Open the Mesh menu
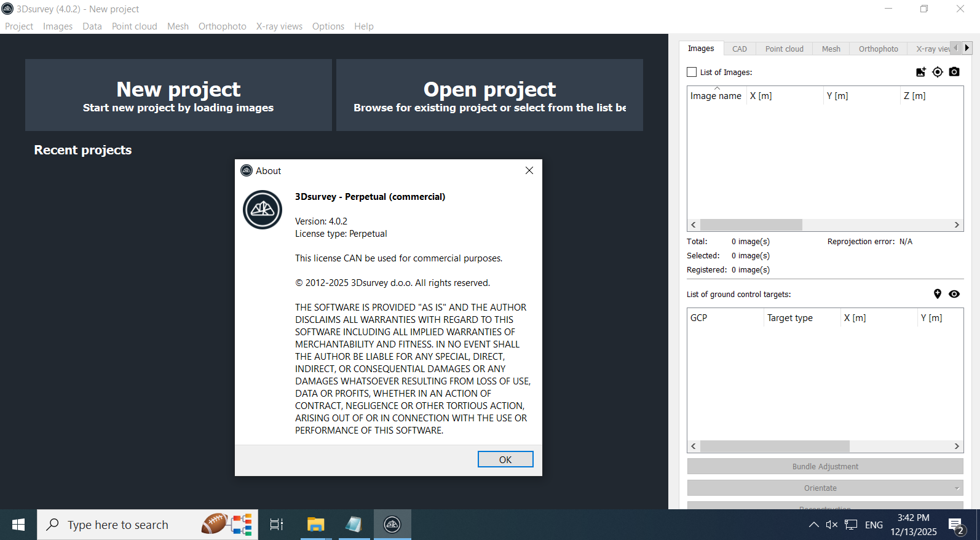 tap(178, 26)
